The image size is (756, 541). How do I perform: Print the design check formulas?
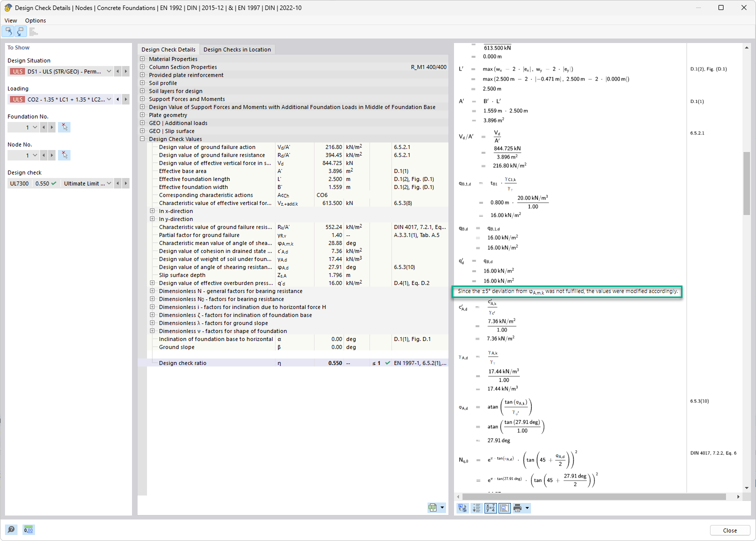pos(517,508)
